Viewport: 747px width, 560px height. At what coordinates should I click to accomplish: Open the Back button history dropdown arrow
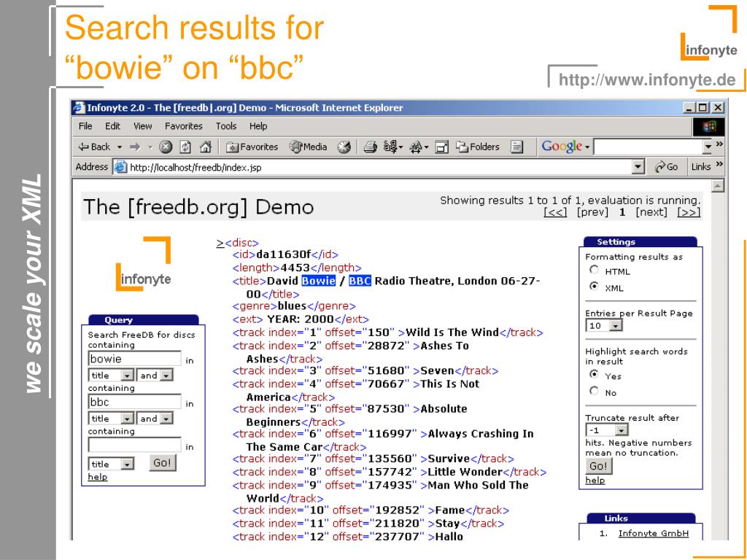120,147
